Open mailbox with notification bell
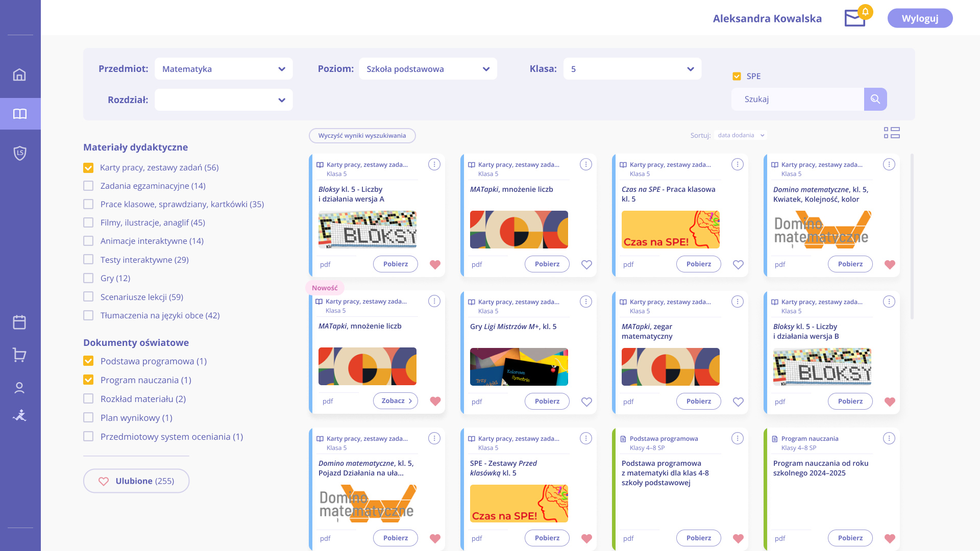980x551 pixels. [x=855, y=18]
